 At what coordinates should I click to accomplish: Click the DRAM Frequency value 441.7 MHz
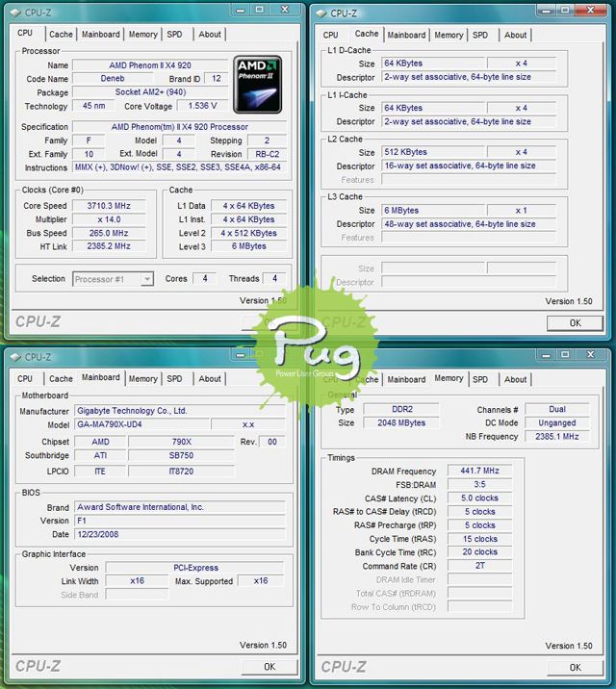[x=479, y=471]
